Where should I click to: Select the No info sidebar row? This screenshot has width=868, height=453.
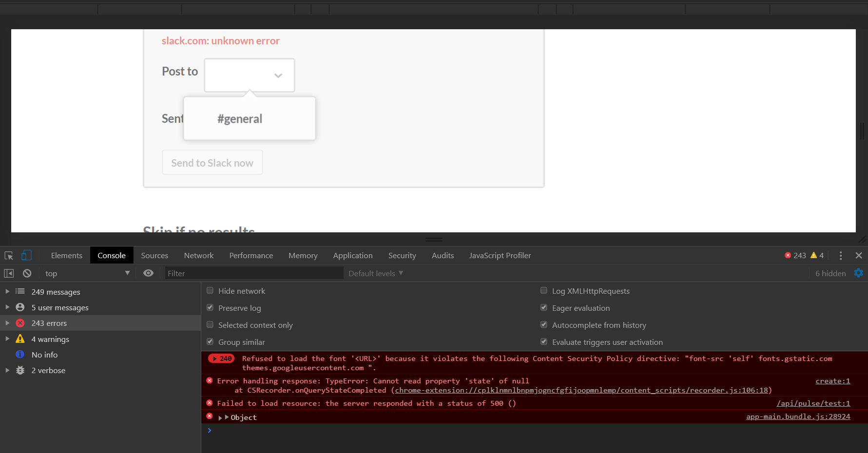point(100,355)
